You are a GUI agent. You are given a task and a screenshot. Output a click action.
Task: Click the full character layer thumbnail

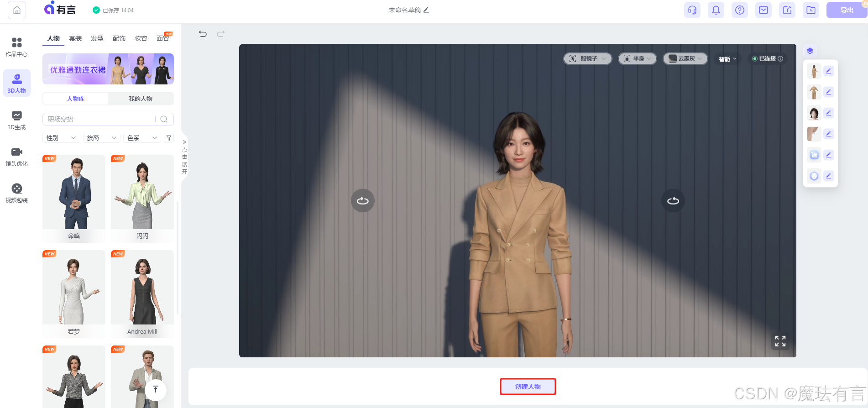tap(814, 71)
